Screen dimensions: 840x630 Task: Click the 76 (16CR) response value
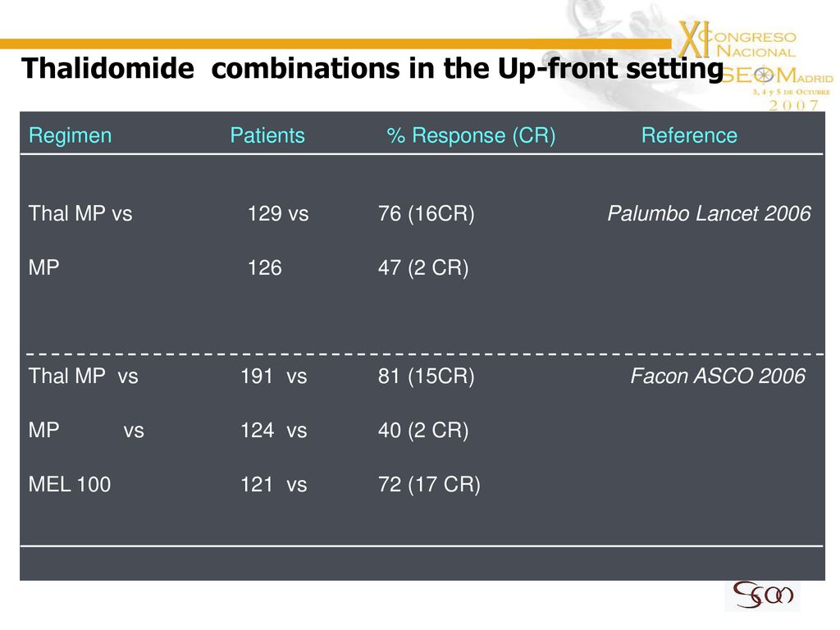click(x=426, y=214)
